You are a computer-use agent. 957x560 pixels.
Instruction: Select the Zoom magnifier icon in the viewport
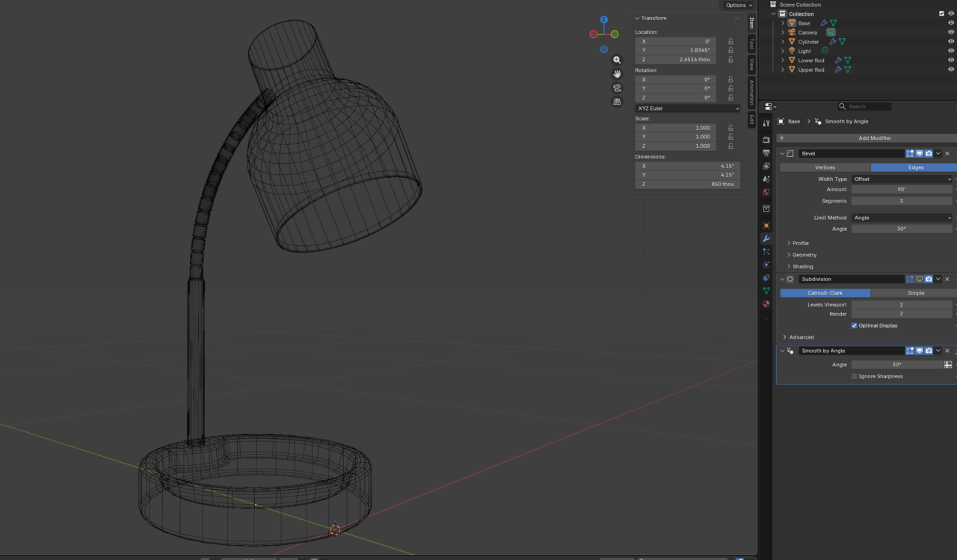(x=616, y=60)
